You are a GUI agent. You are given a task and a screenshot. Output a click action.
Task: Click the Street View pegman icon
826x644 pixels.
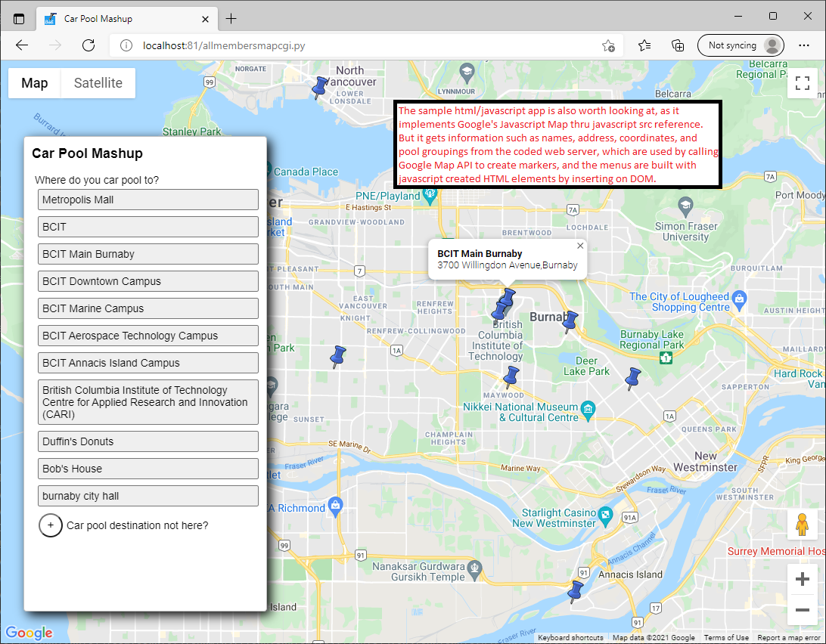(x=802, y=525)
